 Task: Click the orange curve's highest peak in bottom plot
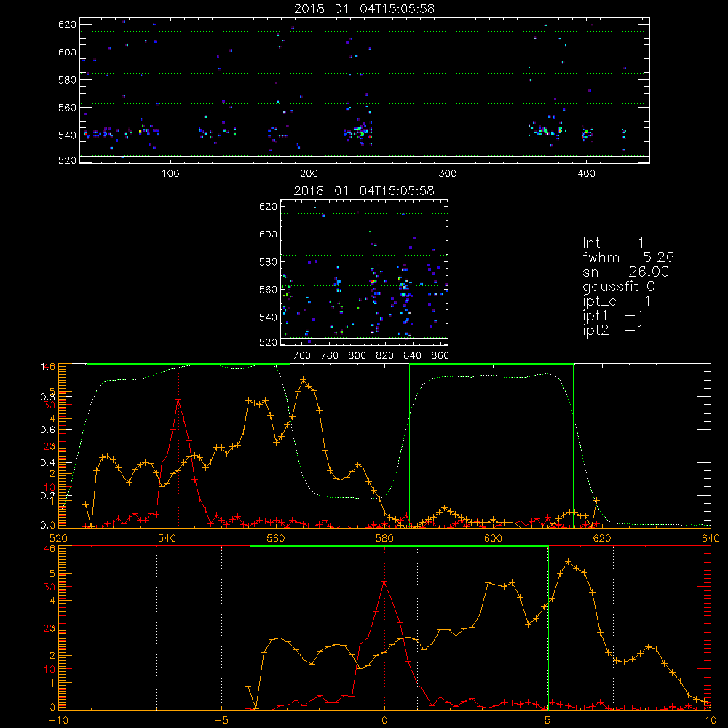click(x=569, y=562)
